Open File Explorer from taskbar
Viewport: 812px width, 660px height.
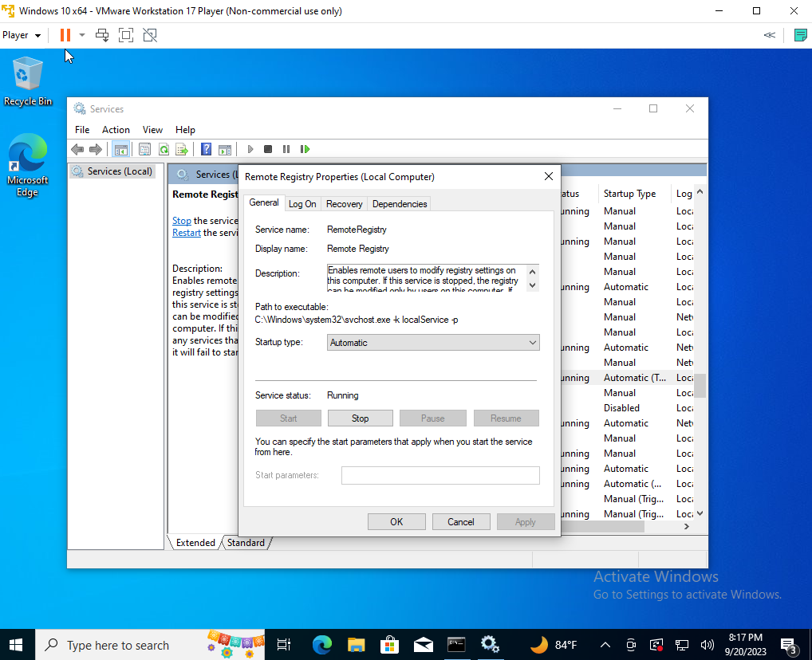click(x=357, y=645)
